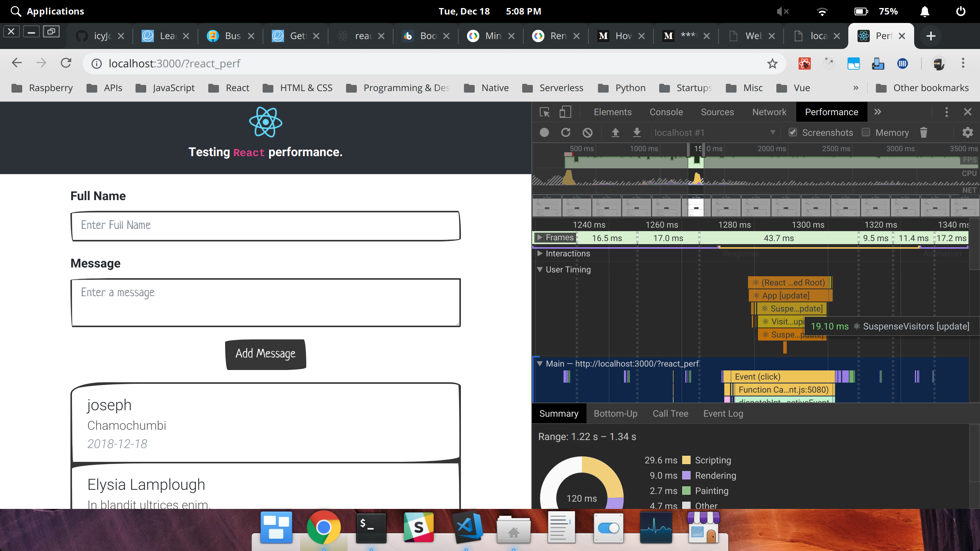Viewport: 980px width, 551px height.
Task: Open capture settings gear icon
Action: click(967, 132)
